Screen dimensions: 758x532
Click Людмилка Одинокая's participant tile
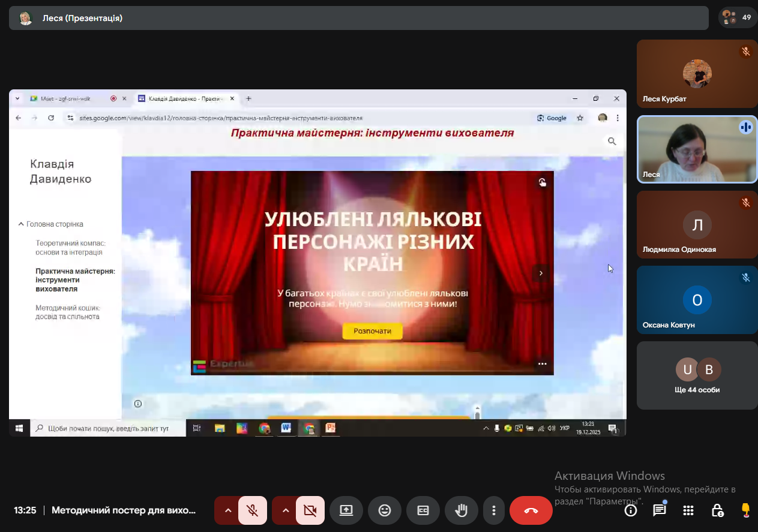697,225
